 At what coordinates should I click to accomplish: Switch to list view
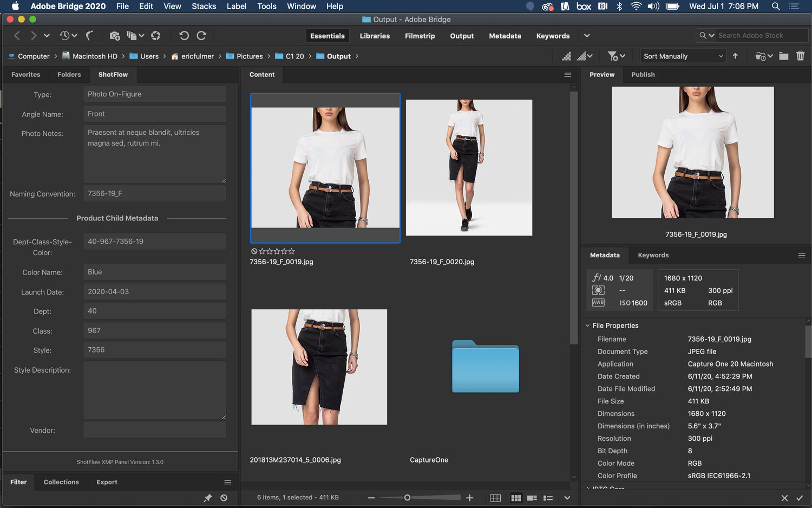pos(548,498)
